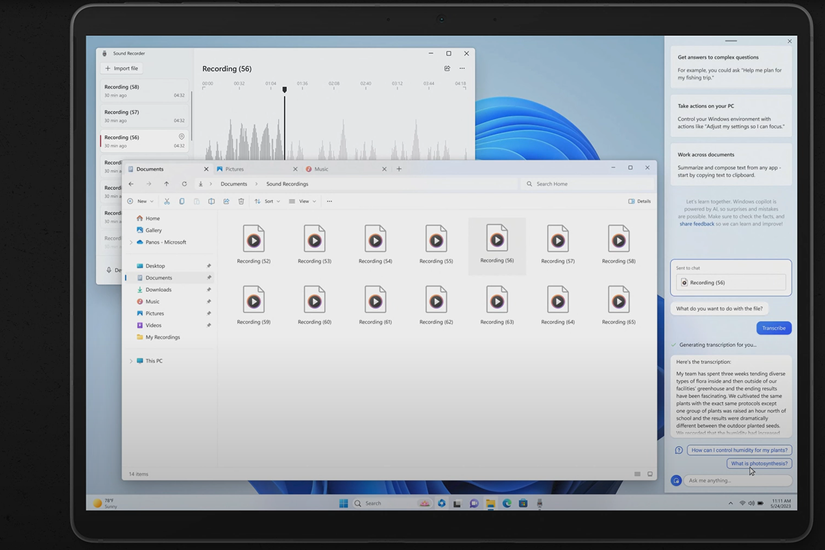Screen dimensions: 825x550
Task: Click chevron between Documents and Sound Recordings
Action: [256, 184]
